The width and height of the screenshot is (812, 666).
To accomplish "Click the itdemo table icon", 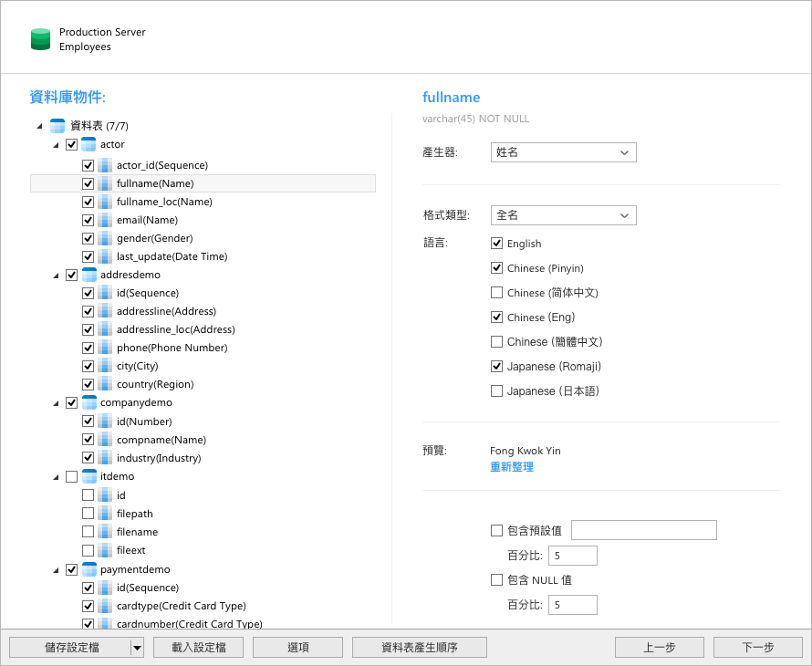I will pyautogui.click(x=89, y=476).
